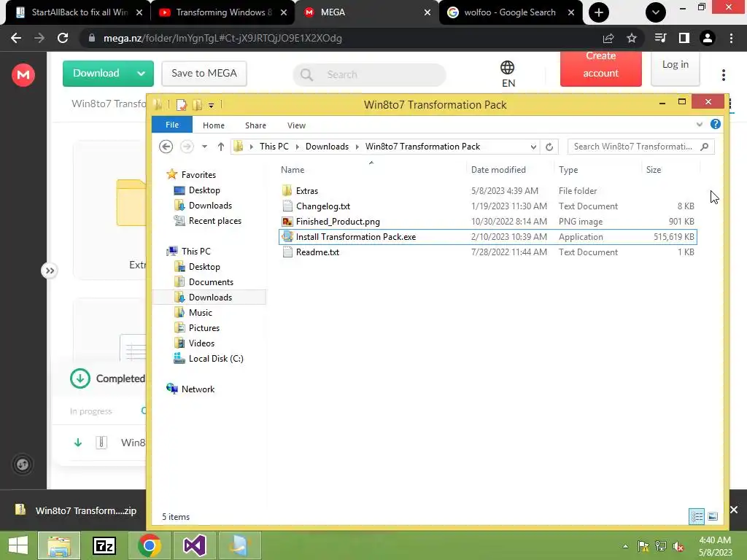
Task: Open Downloads under Favorites
Action: point(210,205)
